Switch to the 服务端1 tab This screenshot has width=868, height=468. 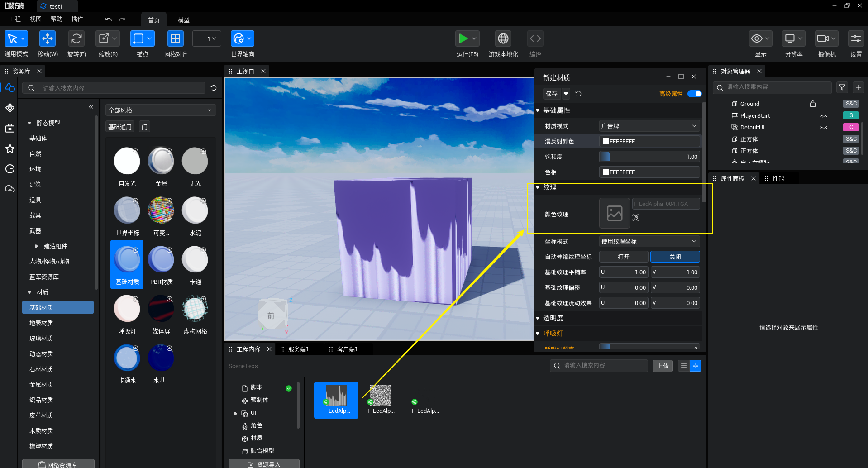tap(298, 349)
